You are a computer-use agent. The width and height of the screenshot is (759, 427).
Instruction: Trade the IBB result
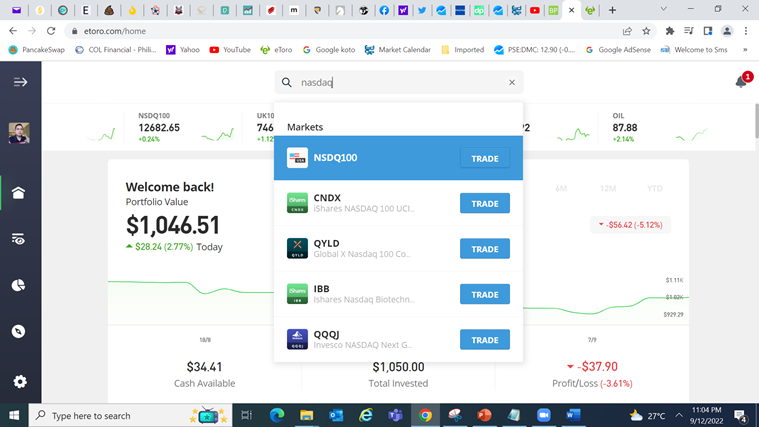(x=485, y=294)
